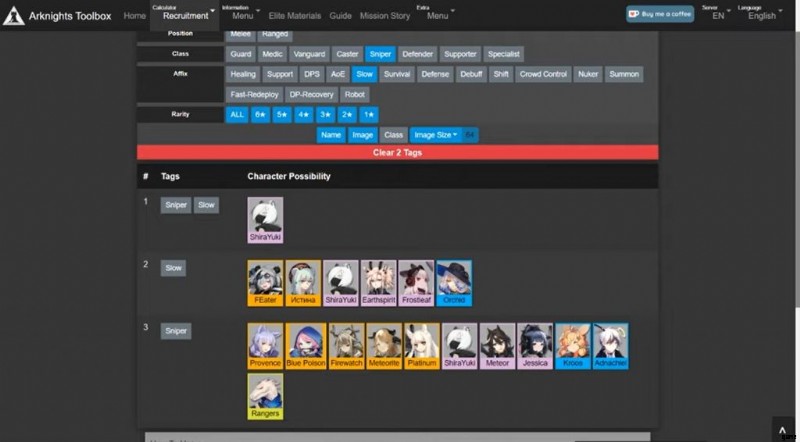Select Orchid's character portrait
Image resolution: width=800 pixels, height=442 pixels.
click(454, 281)
